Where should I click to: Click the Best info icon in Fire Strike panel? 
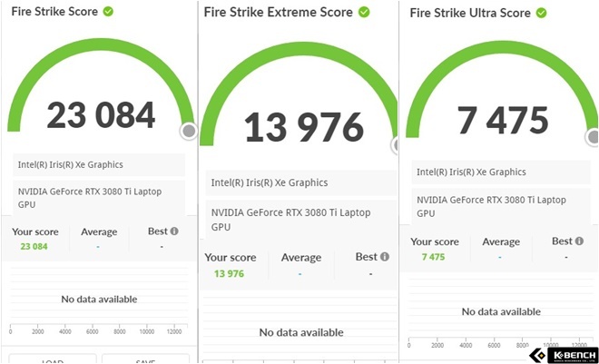[x=174, y=231]
